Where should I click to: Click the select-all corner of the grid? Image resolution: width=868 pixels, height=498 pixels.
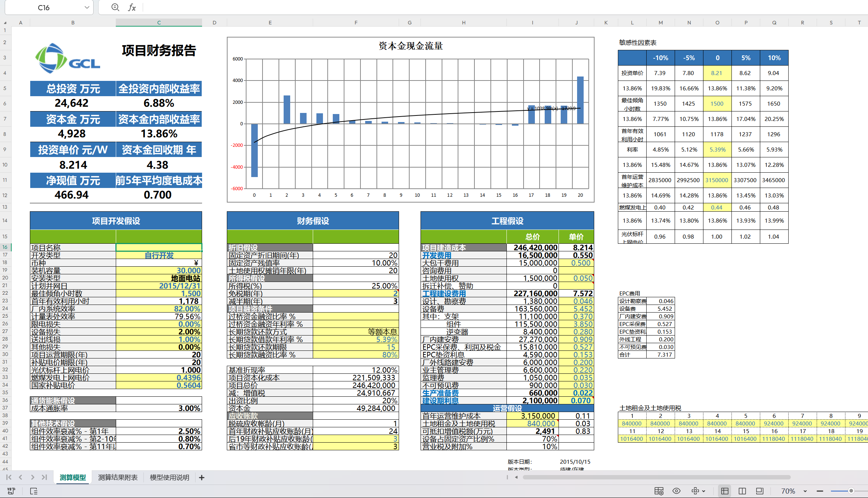coord(5,23)
